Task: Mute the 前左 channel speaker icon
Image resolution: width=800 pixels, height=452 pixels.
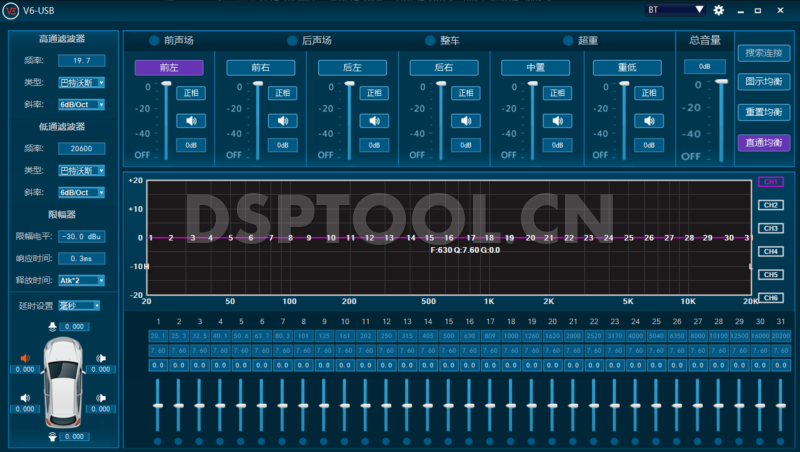Action: 192,121
